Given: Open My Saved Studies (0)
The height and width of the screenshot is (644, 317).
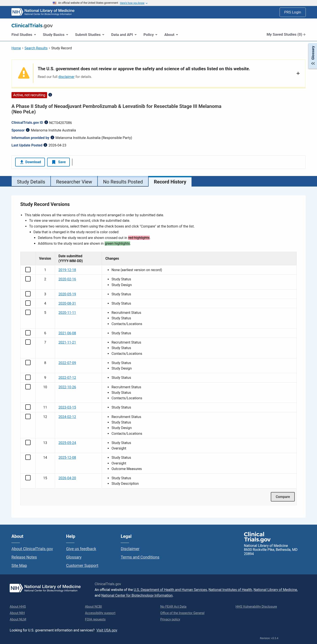Looking at the screenshot, I should point(286,35).
